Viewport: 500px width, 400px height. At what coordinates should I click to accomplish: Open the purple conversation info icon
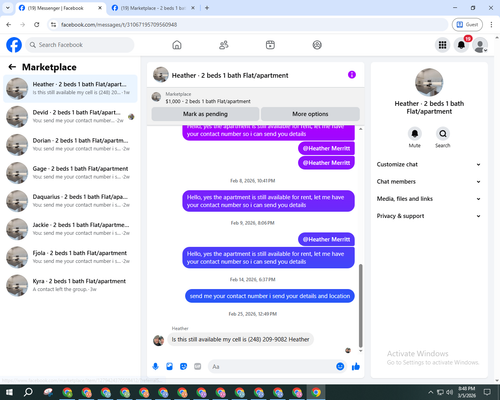coord(352,75)
